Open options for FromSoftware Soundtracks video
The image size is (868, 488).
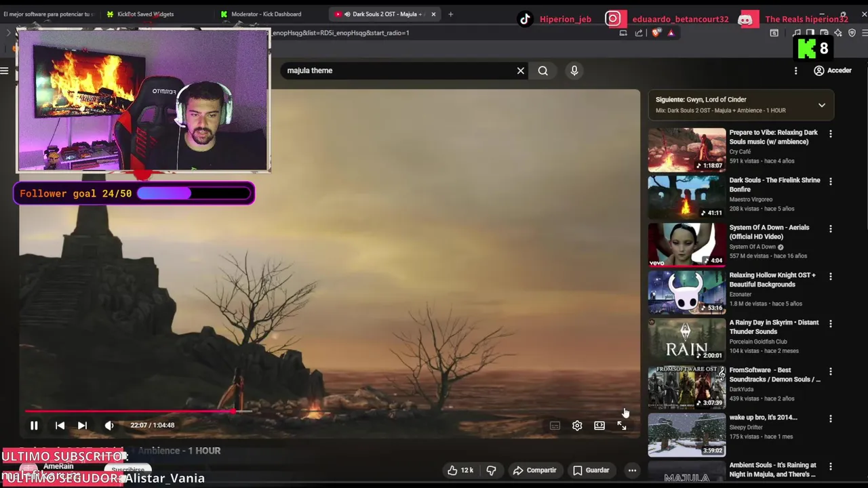(830, 371)
